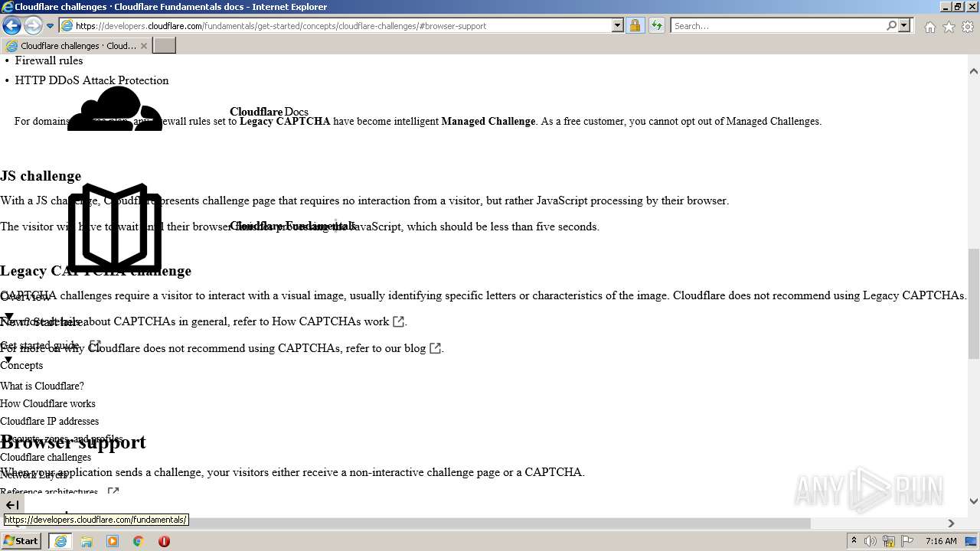Click the collapse sidebar arrow button
This screenshot has width=980, height=551.
12,504
